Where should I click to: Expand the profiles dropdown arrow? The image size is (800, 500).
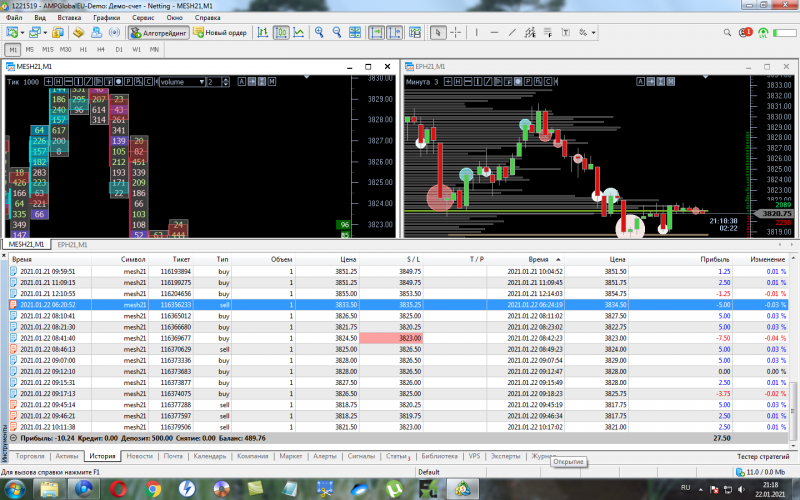click(x=45, y=33)
